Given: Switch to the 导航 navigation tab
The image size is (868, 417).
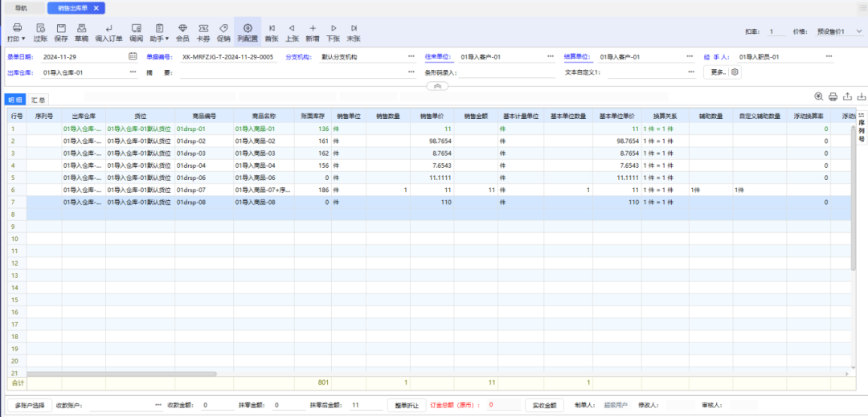Looking at the screenshot, I should tap(22, 7).
